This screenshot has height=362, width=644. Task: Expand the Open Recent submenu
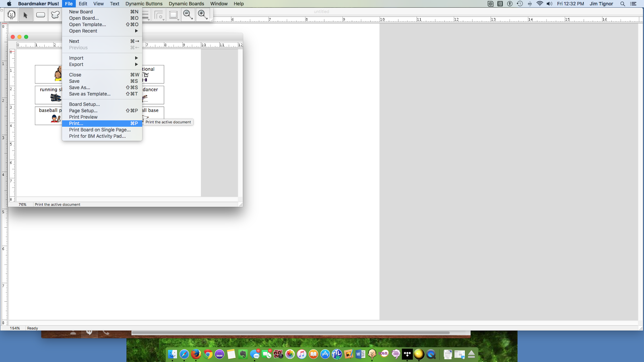coord(83,31)
